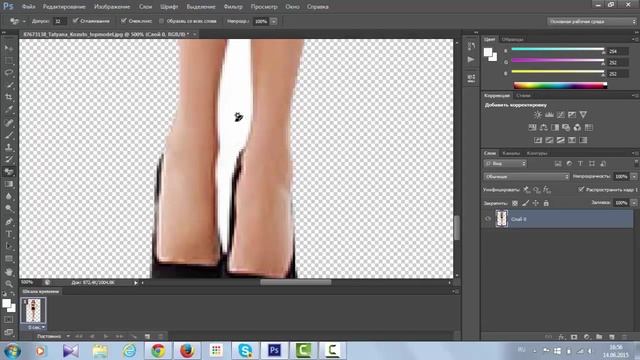Select the Pen tool
This screenshot has height=360, width=640.
(x=9, y=222)
